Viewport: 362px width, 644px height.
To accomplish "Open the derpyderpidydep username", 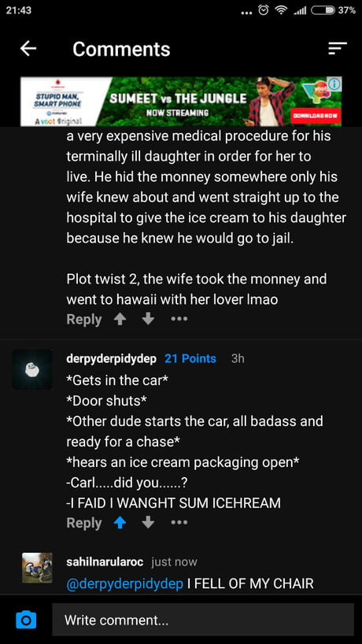I will [111, 358].
